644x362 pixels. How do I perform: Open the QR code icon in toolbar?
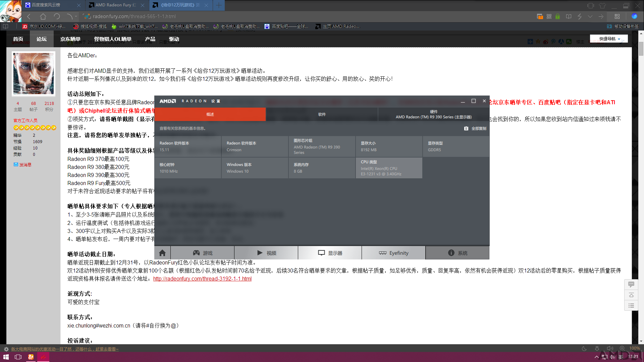549,16
